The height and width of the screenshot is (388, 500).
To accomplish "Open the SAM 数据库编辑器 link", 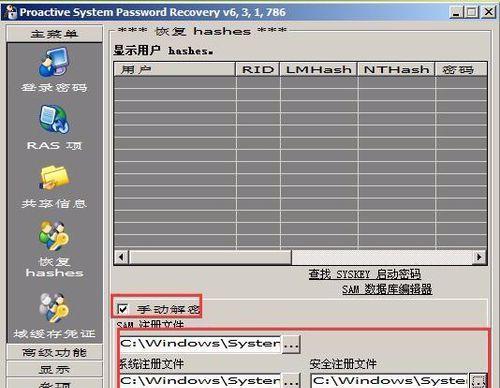I will [x=387, y=289].
